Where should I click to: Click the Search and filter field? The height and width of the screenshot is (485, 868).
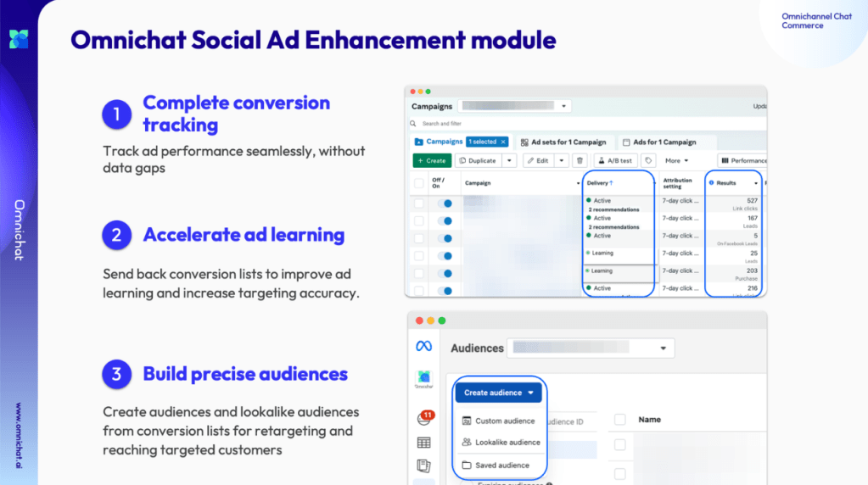coord(501,124)
